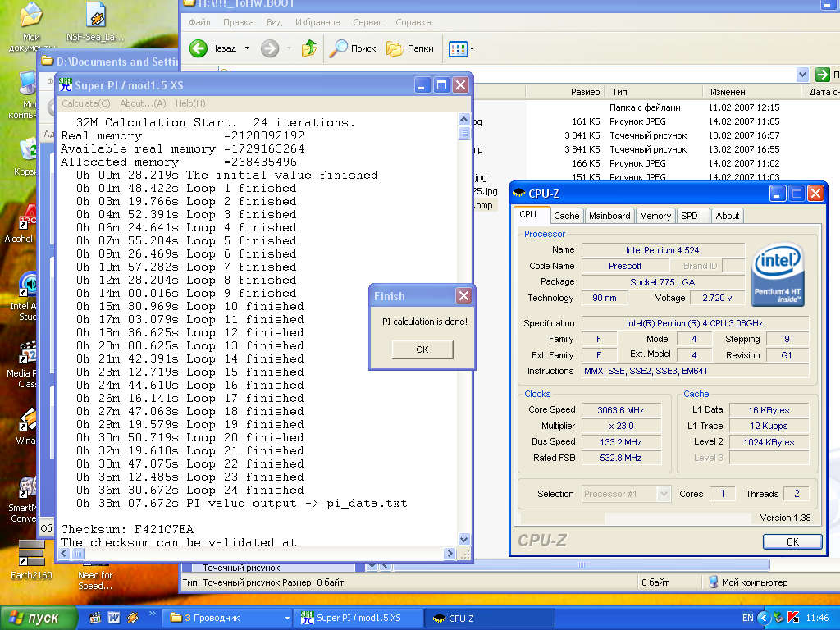
Task: Select the Need for Speed desktop shortcut
Action: point(95,576)
